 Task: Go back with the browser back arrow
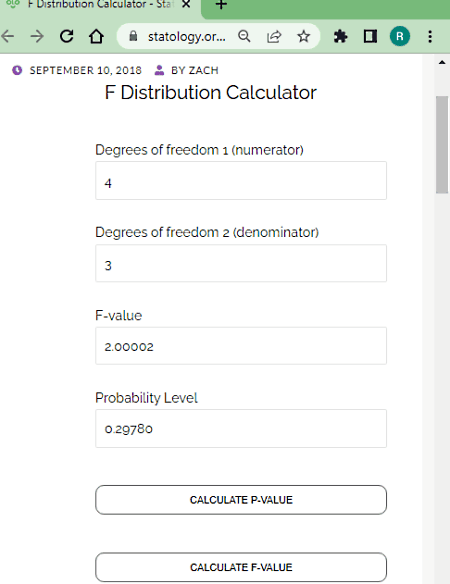[7, 36]
